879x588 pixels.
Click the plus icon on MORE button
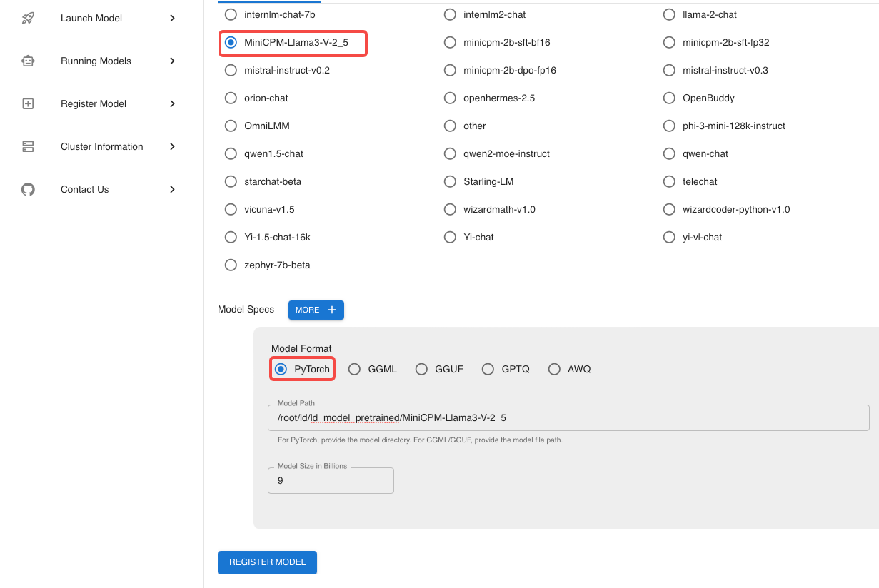point(331,310)
